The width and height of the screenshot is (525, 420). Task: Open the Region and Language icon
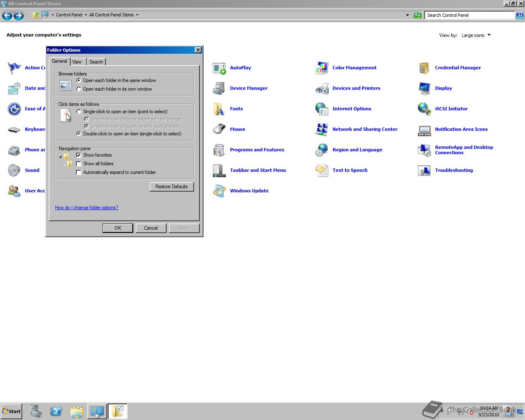point(322,150)
